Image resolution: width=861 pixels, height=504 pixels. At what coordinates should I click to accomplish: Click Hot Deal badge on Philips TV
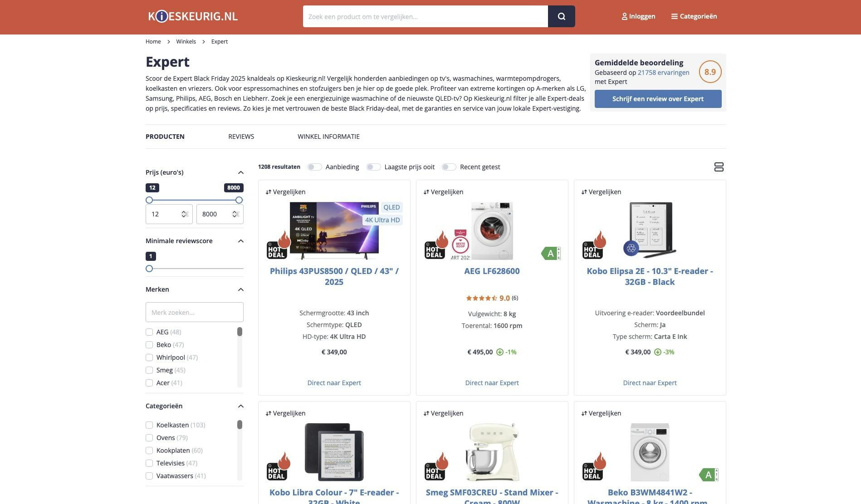(279, 245)
